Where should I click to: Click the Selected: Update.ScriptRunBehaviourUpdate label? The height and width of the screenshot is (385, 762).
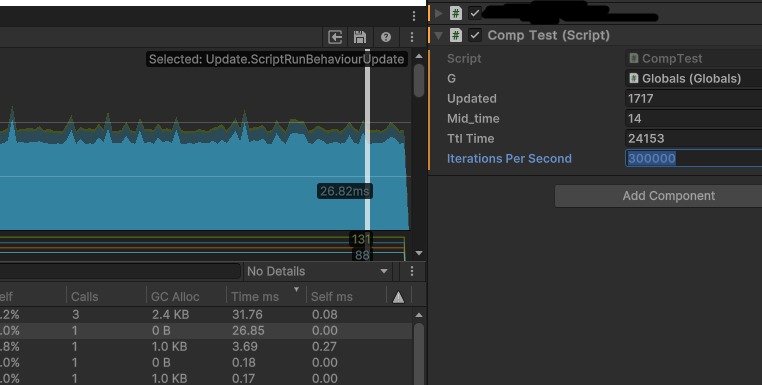(x=277, y=59)
